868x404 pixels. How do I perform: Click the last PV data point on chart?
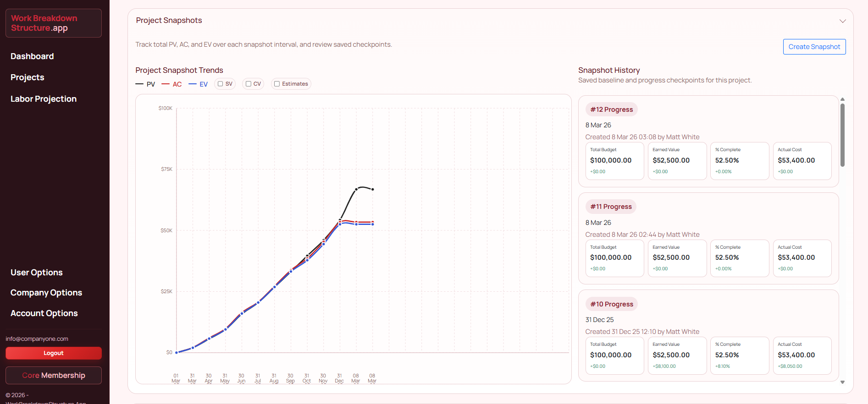373,189
